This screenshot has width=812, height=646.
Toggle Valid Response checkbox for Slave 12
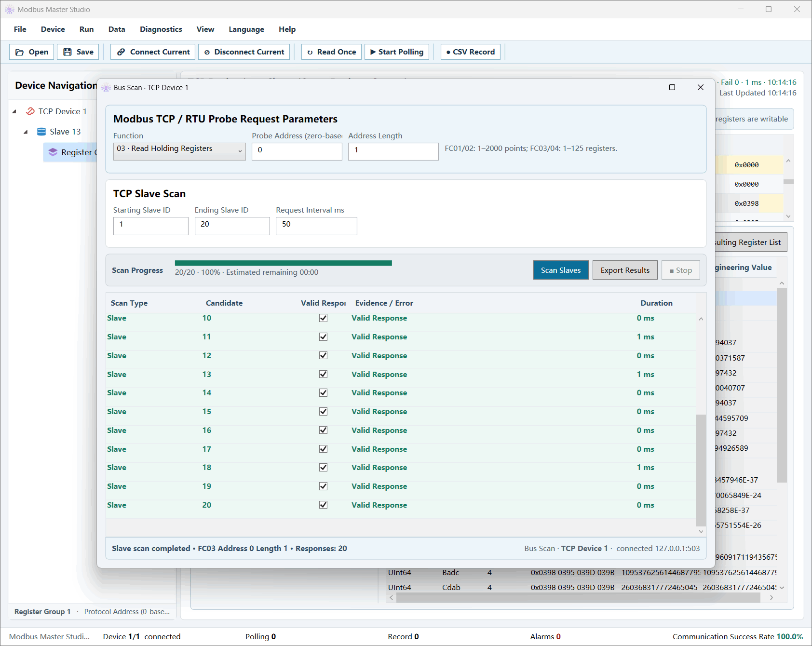(x=323, y=355)
